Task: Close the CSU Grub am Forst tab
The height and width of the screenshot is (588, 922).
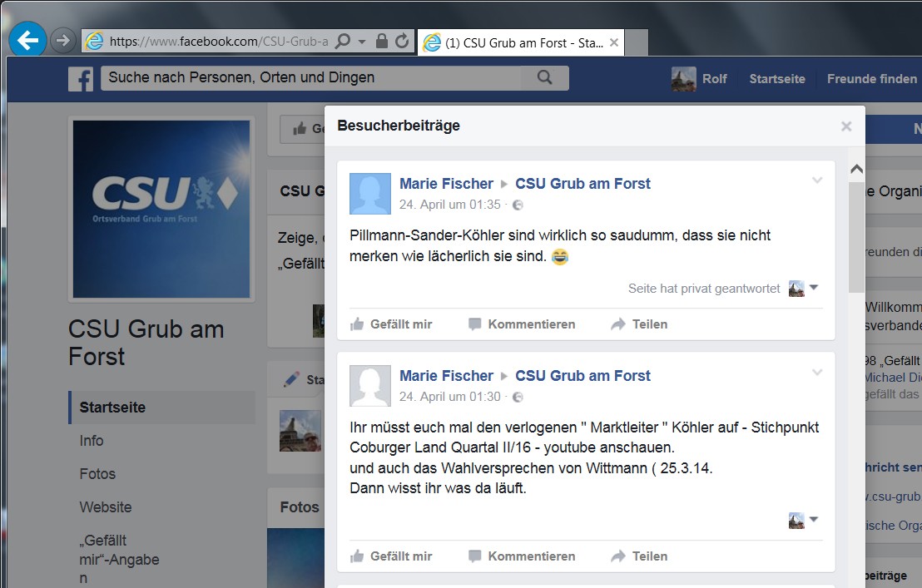Action: point(613,43)
